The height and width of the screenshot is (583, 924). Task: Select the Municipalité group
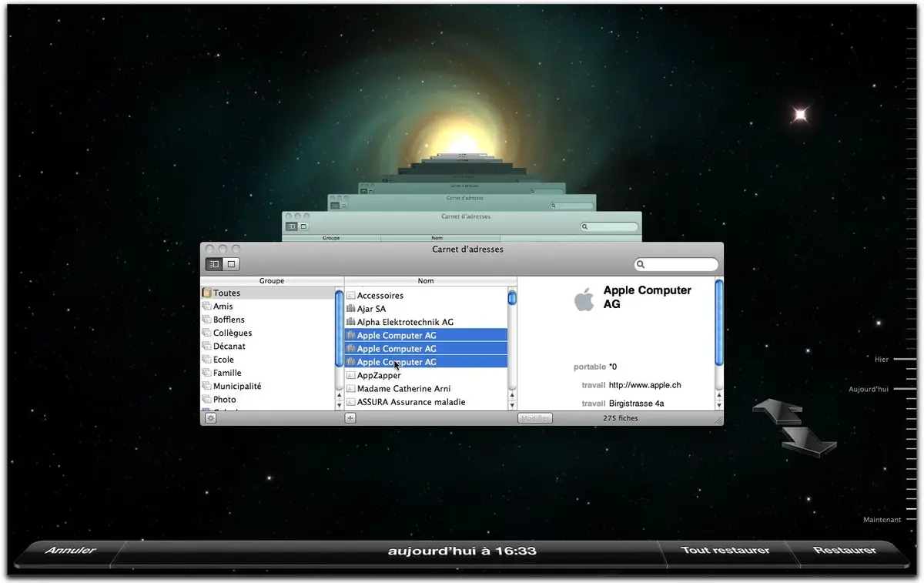(268, 386)
